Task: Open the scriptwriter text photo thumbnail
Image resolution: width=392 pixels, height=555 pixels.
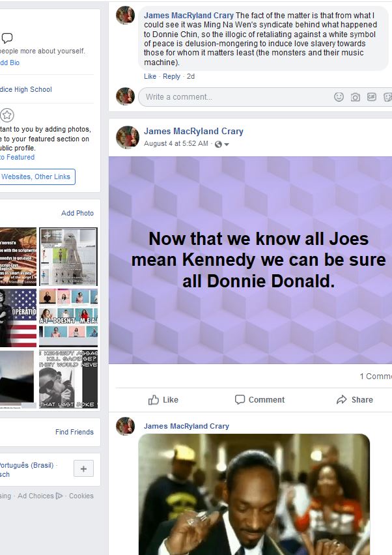Action: [x=18, y=257]
